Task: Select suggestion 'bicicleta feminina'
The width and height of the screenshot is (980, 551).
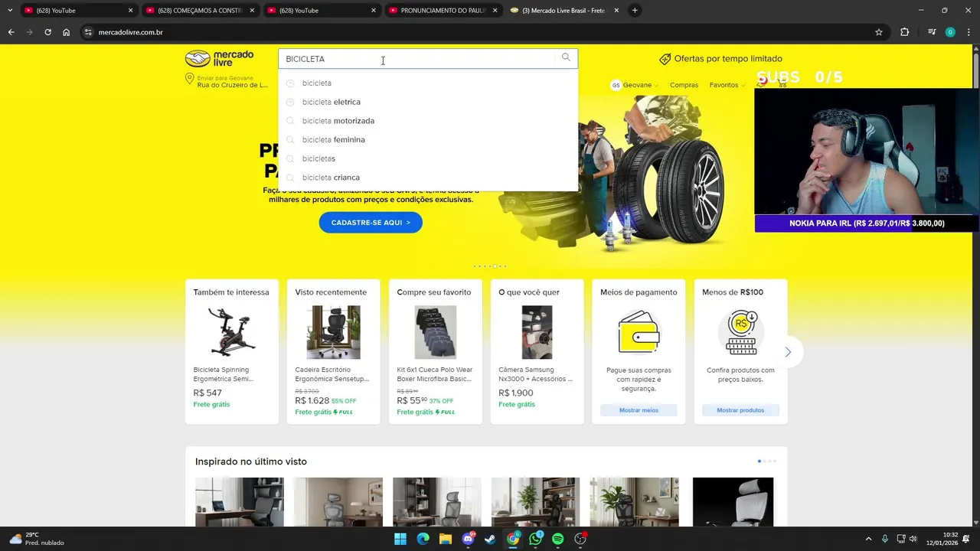Action: [428, 139]
